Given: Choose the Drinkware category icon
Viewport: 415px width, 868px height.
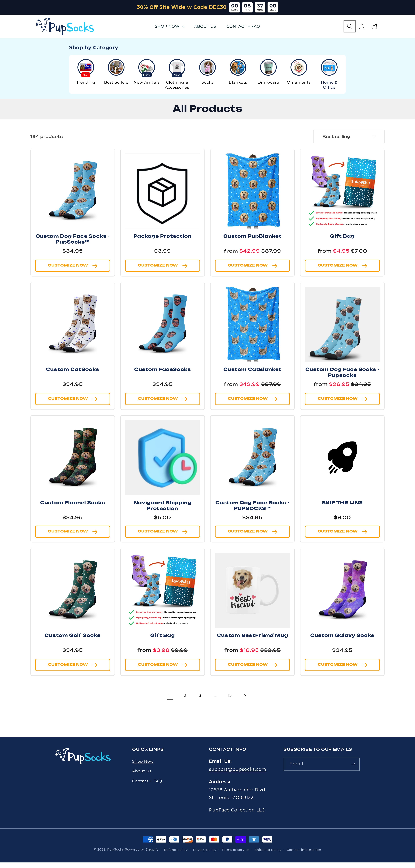Looking at the screenshot, I should 268,67.
